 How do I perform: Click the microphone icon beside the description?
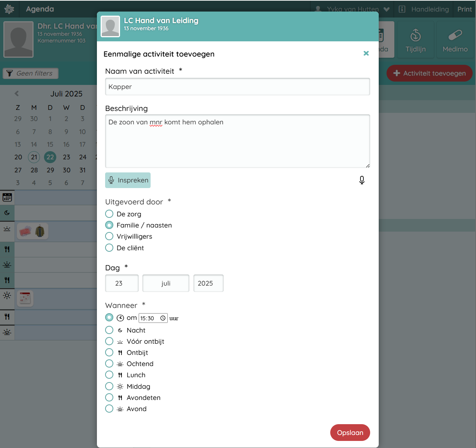coord(362,180)
